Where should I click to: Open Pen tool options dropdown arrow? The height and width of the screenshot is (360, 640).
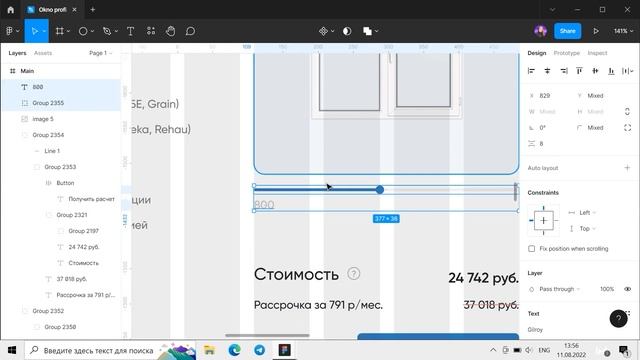point(116,31)
